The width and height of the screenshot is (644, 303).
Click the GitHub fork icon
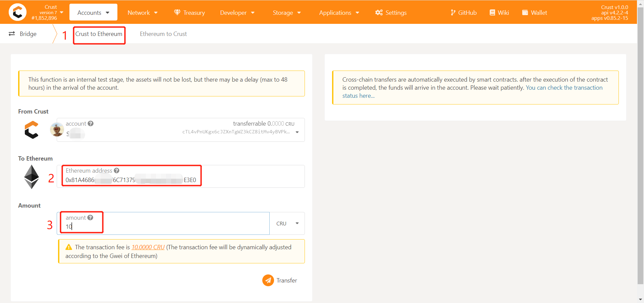point(453,12)
